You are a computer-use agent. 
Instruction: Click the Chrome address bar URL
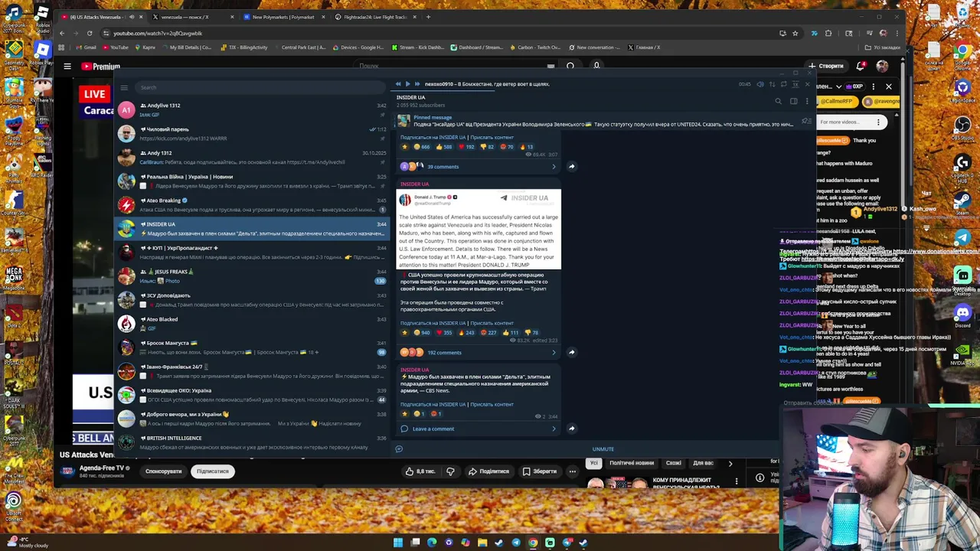click(158, 34)
